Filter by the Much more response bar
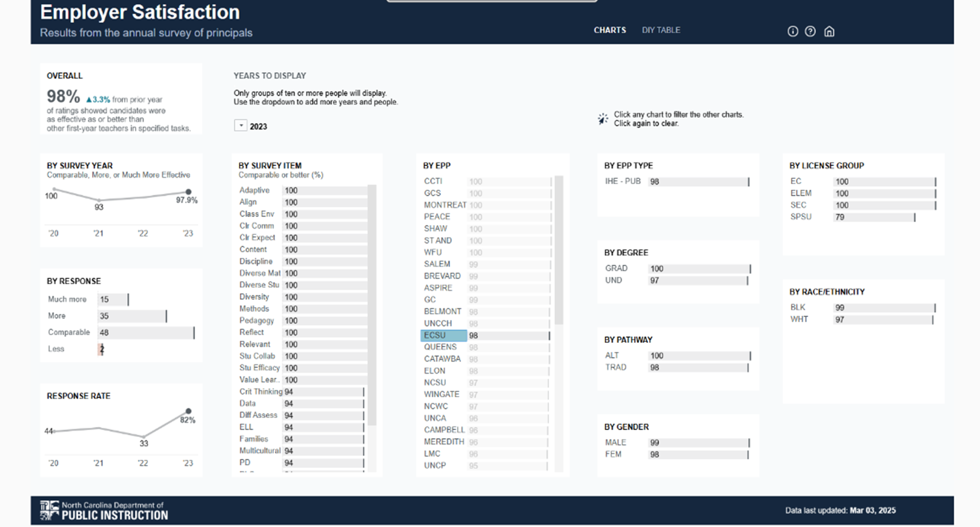 [113, 300]
